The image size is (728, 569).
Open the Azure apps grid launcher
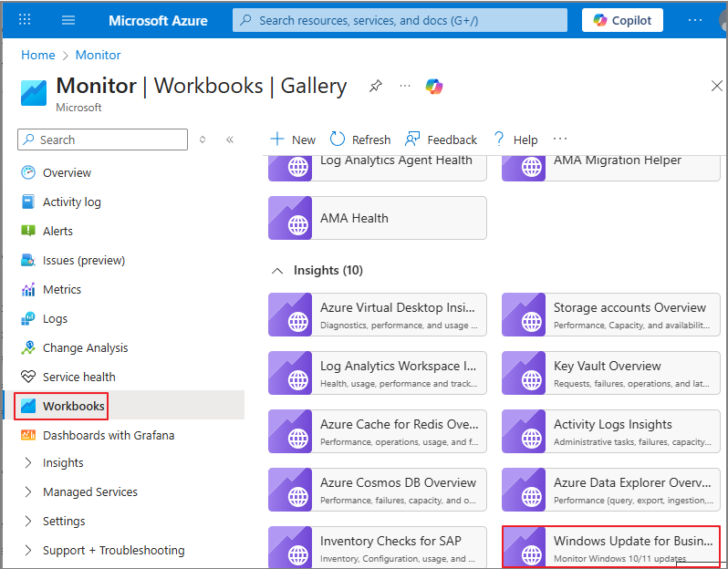(25, 20)
